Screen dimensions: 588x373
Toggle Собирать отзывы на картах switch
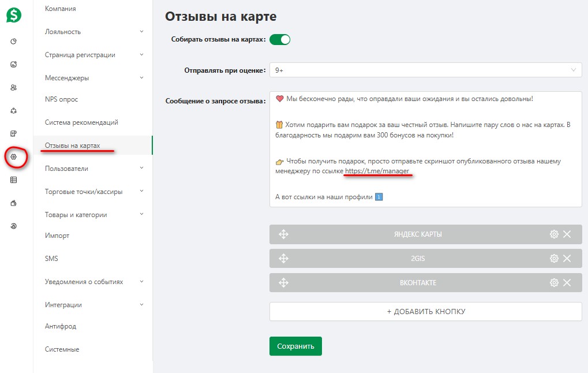(x=280, y=39)
